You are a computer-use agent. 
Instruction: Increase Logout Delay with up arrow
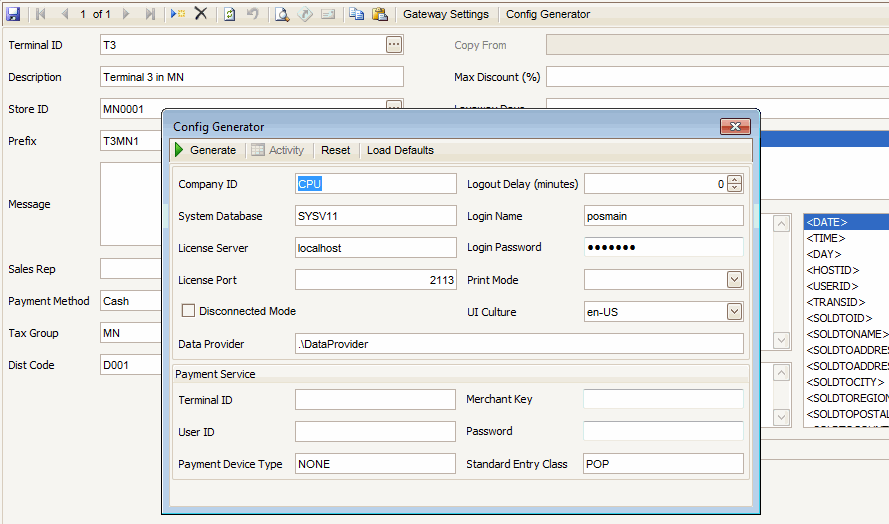coord(735,180)
